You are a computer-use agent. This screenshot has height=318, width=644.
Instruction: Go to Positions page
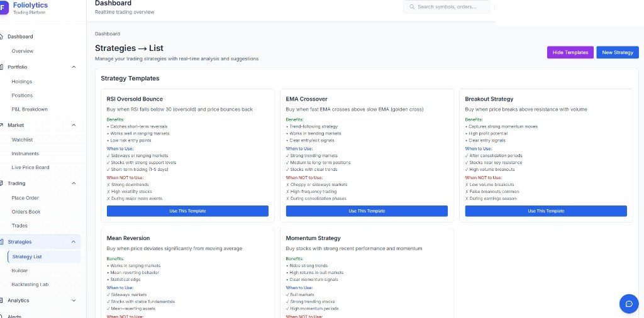[22, 96]
